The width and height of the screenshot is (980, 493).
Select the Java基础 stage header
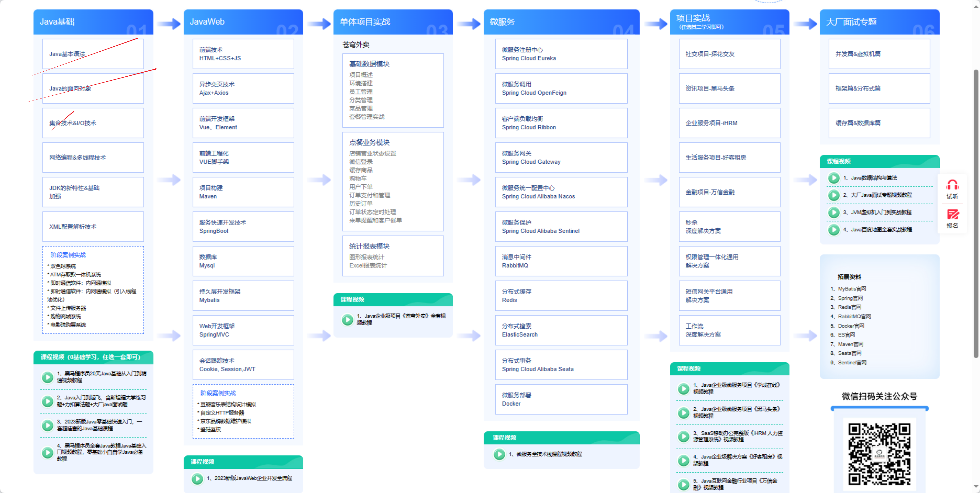point(93,22)
